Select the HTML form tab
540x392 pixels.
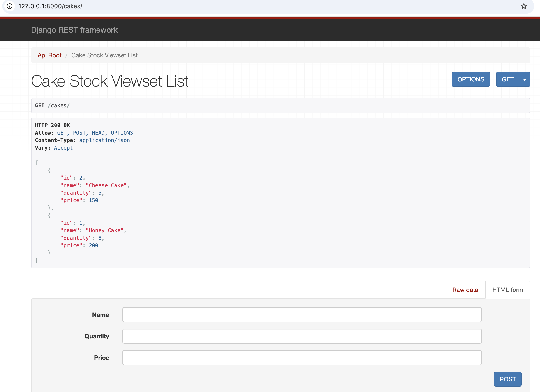pyautogui.click(x=508, y=290)
